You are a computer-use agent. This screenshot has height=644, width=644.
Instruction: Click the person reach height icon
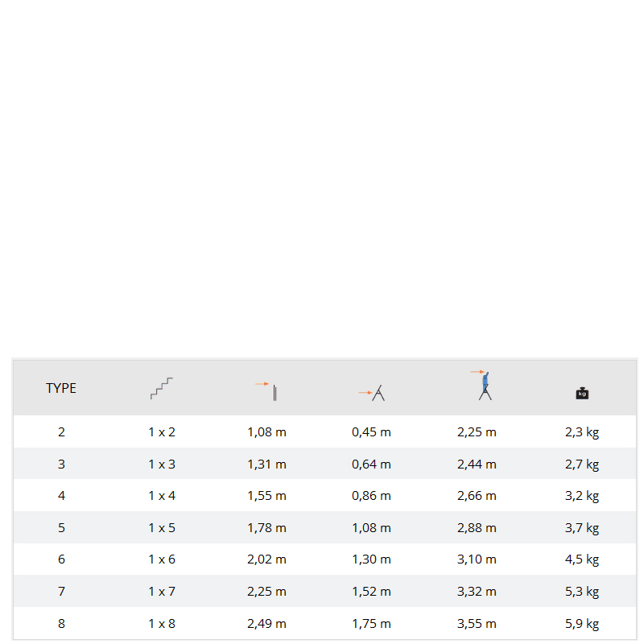[x=484, y=386]
